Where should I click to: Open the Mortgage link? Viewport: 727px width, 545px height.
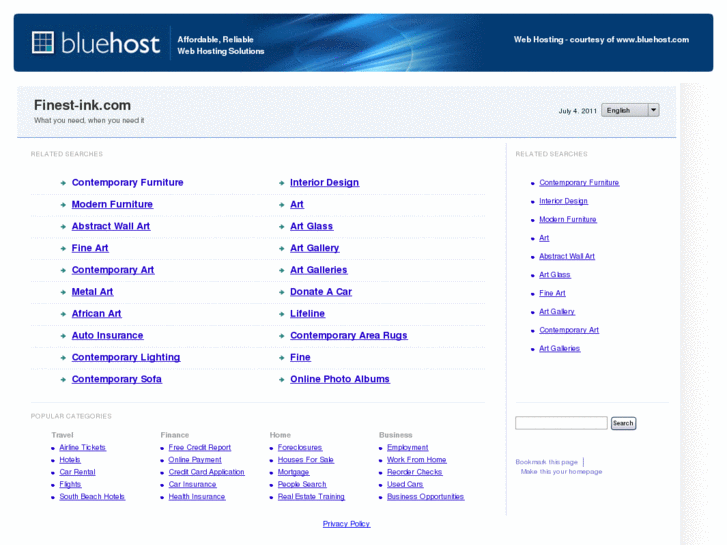click(293, 472)
